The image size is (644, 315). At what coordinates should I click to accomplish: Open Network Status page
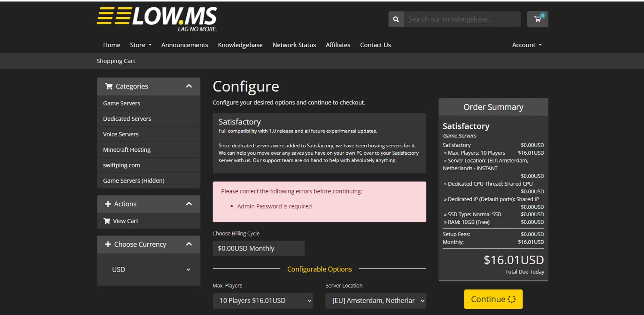coord(294,45)
